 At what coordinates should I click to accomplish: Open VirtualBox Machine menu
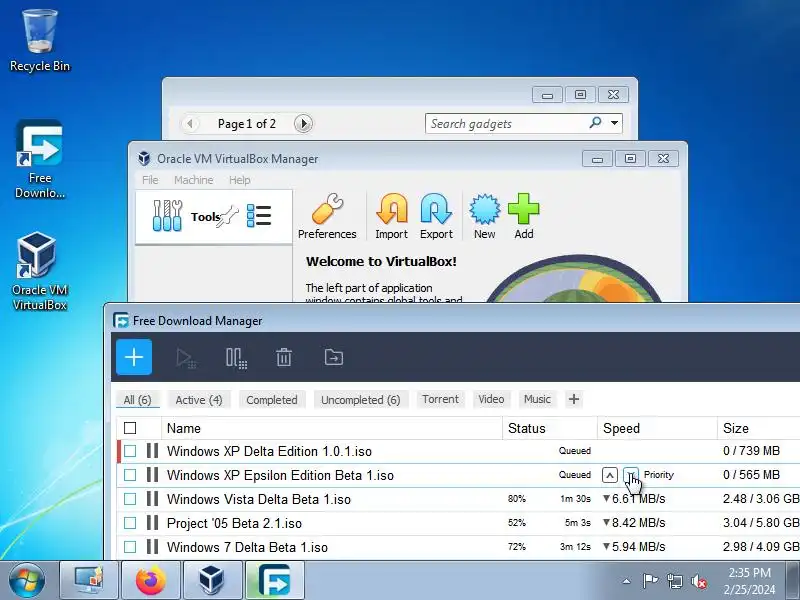click(x=193, y=180)
